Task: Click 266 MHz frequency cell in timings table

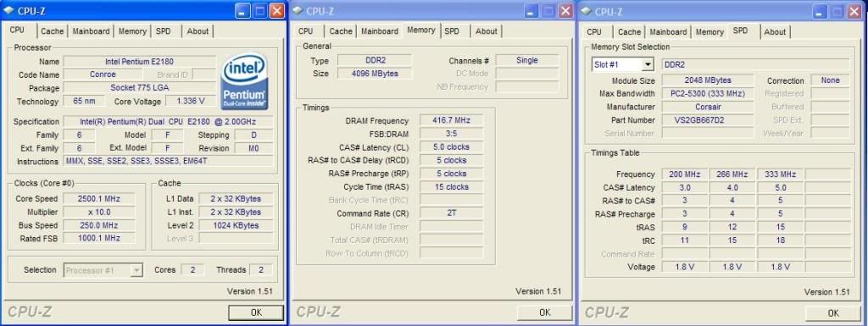Action: pos(732,174)
